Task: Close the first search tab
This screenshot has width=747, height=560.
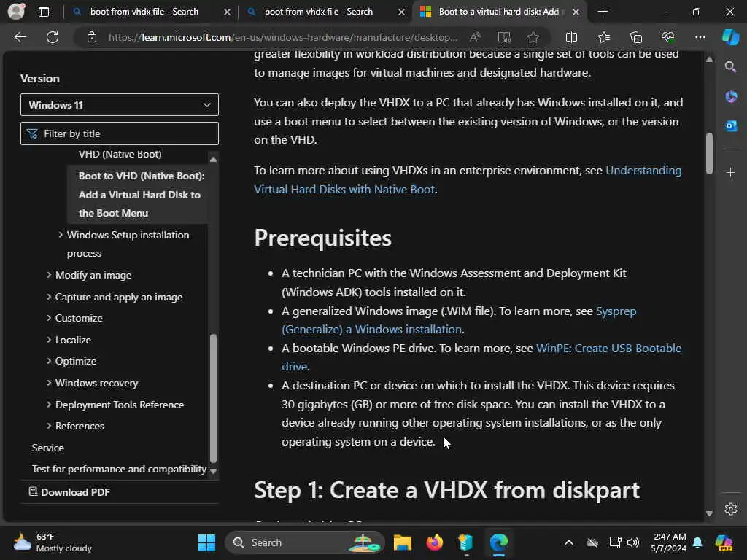Action: point(228,12)
